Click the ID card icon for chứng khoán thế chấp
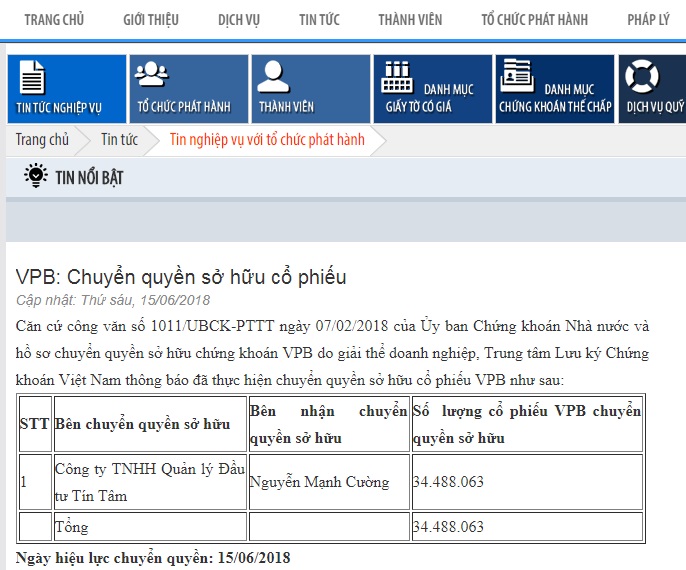This screenshot has height=570, width=686. pyautogui.click(x=517, y=76)
